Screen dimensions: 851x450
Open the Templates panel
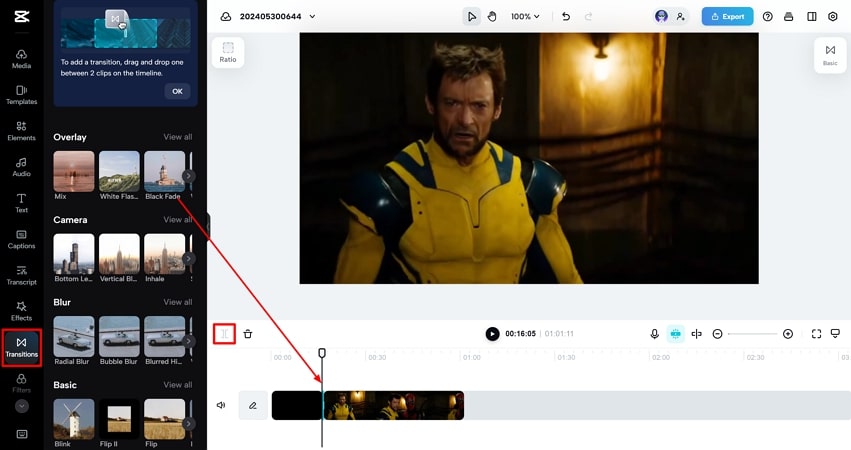(x=21, y=94)
